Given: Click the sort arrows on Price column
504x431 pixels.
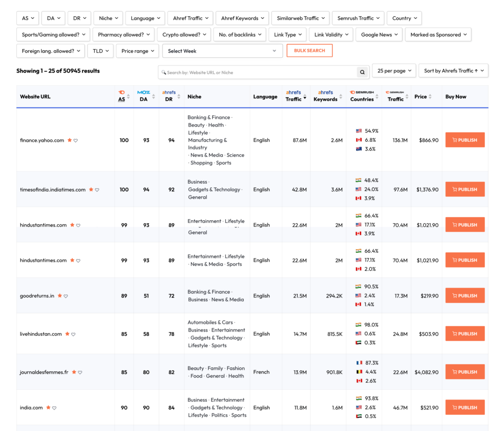Looking at the screenshot, I should point(430,97).
